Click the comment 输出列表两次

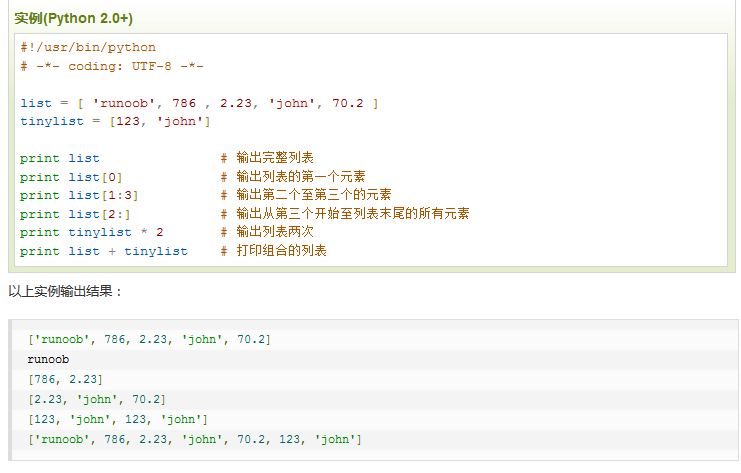coord(275,232)
